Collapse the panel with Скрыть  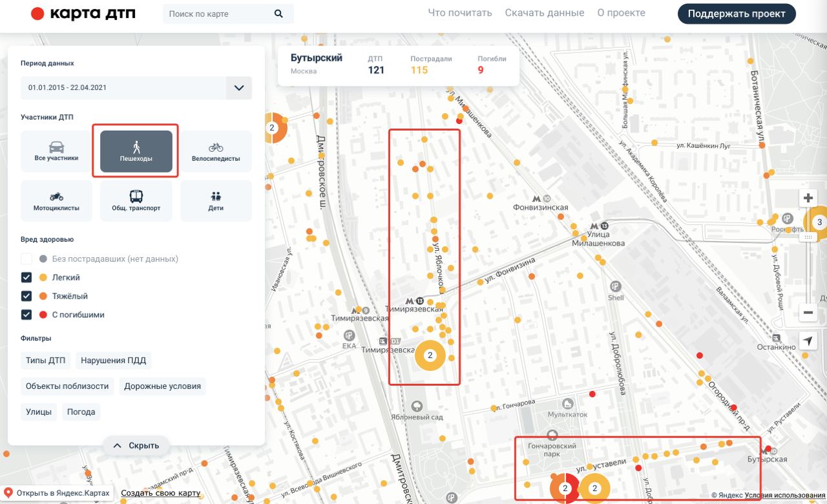tap(136, 445)
